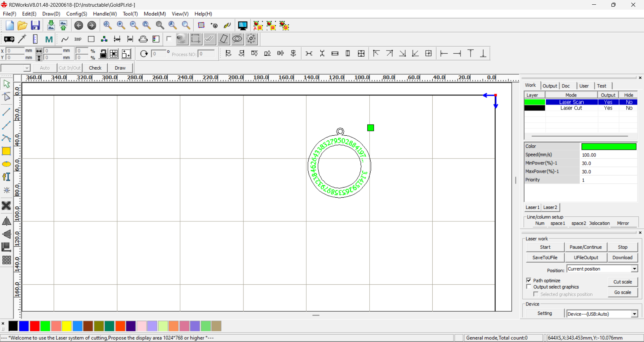This screenshot has width=644, height=342.
Task: Select the Text tool
Action: point(6,177)
